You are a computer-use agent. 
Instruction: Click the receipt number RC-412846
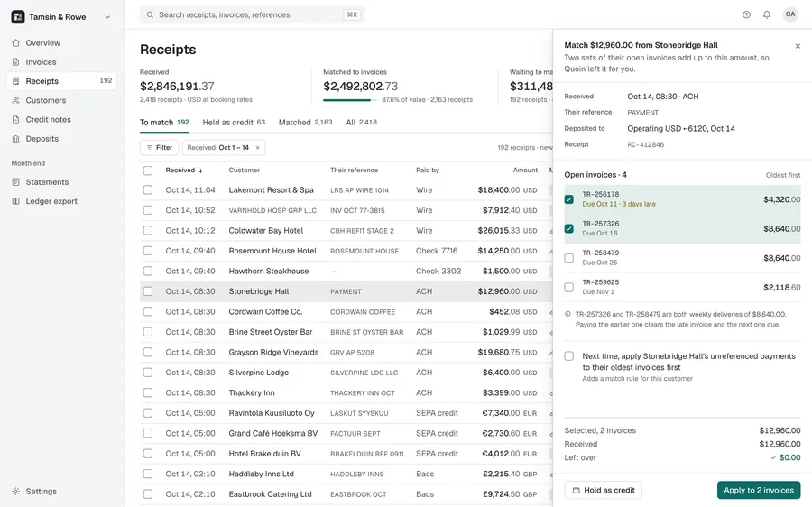(x=645, y=145)
